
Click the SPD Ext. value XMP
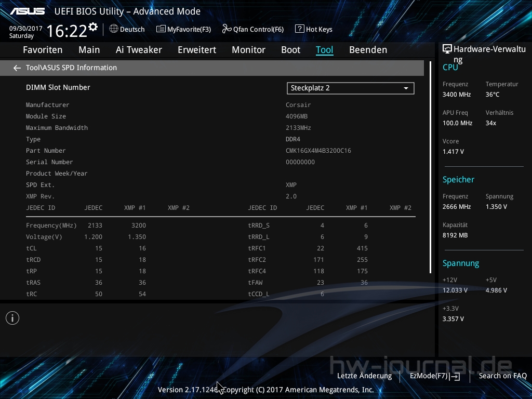pyautogui.click(x=291, y=185)
